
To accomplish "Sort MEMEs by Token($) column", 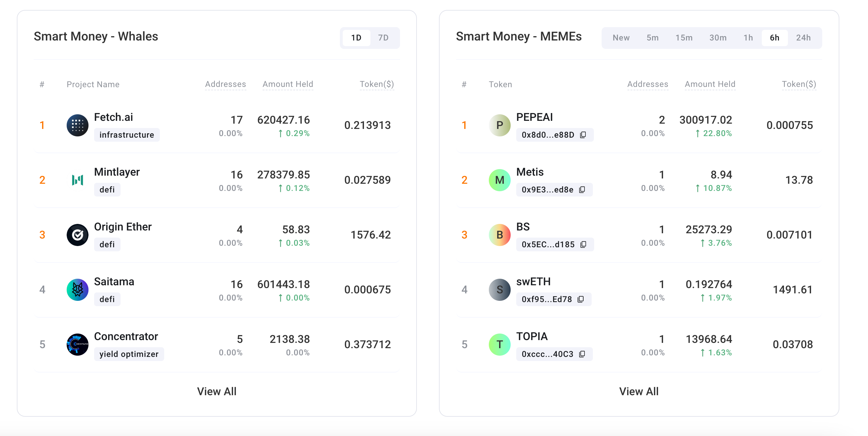I will [x=799, y=84].
